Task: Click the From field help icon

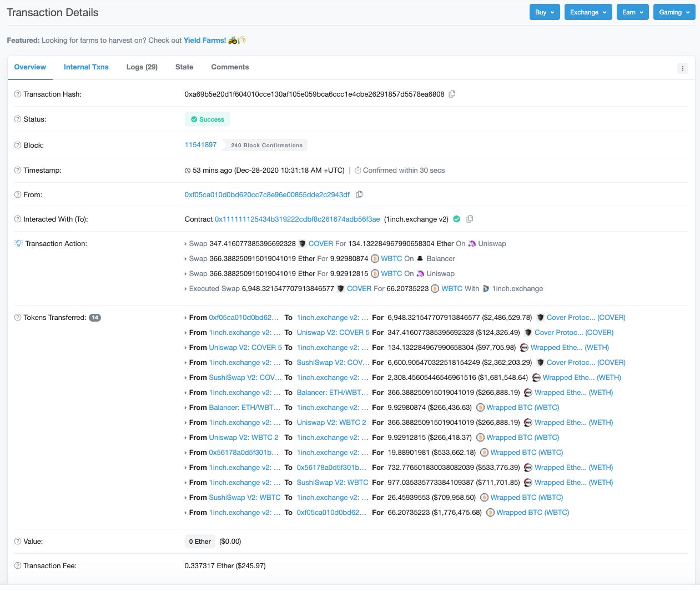Action: pos(17,195)
